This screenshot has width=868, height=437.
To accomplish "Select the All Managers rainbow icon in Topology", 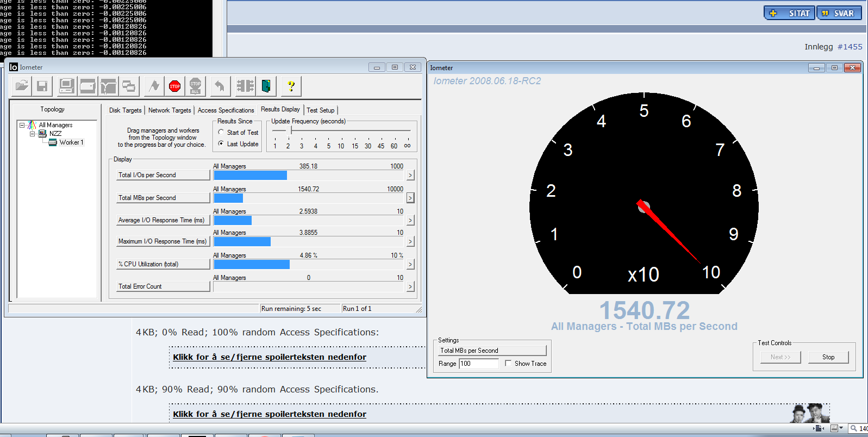I will tap(32, 125).
